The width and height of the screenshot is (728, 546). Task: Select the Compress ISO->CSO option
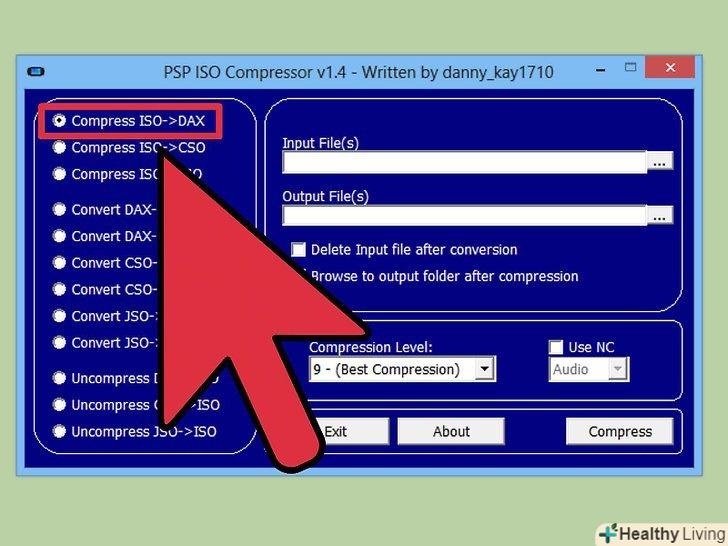click(59, 147)
